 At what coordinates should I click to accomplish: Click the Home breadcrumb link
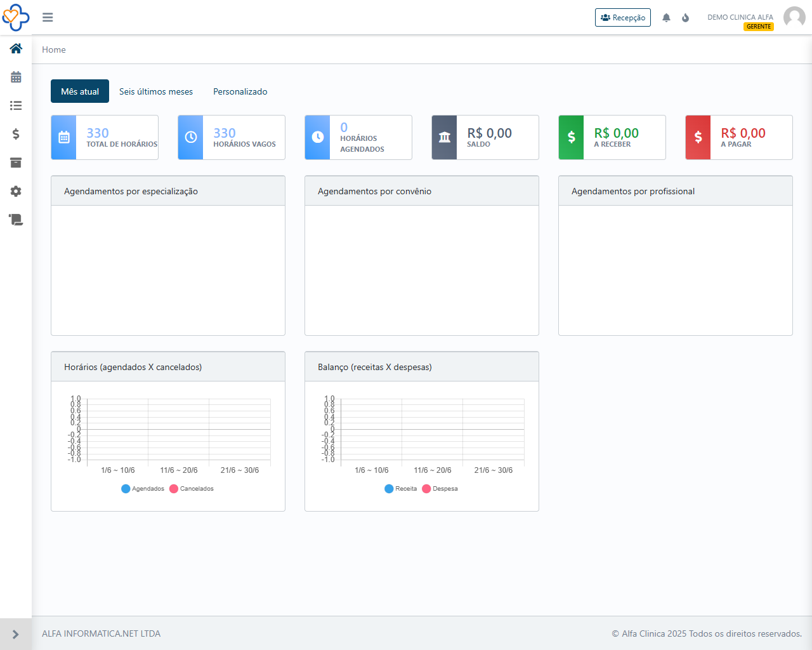click(x=54, y=50)
